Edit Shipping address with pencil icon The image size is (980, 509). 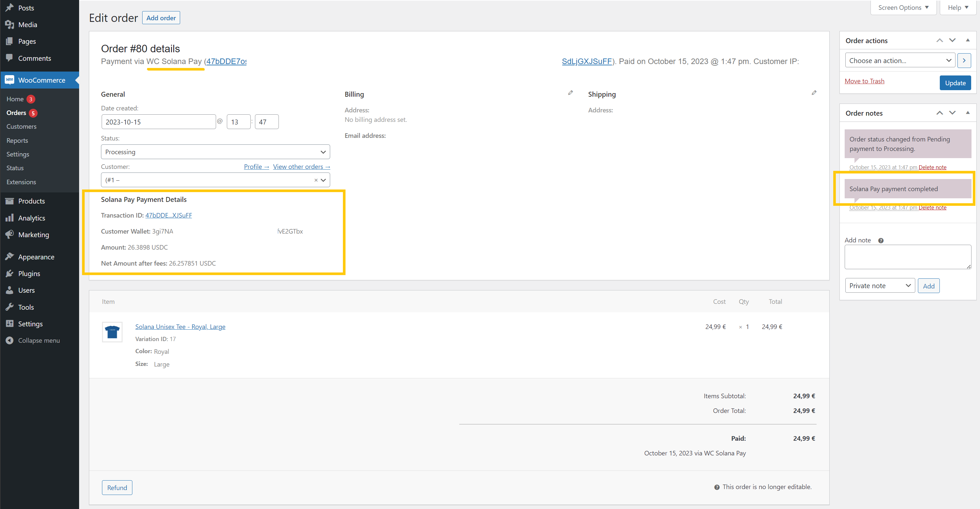click(x=814, y=93)
